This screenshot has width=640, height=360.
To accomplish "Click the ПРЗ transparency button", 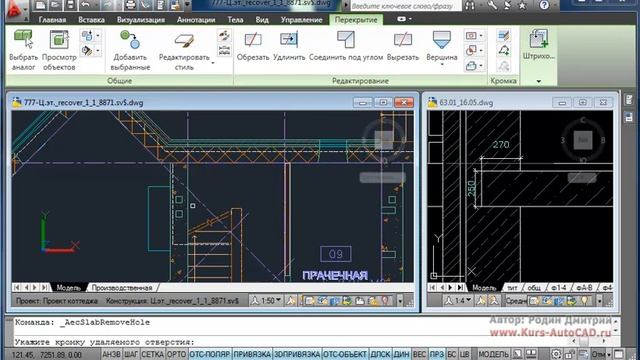I will point(437,354).
